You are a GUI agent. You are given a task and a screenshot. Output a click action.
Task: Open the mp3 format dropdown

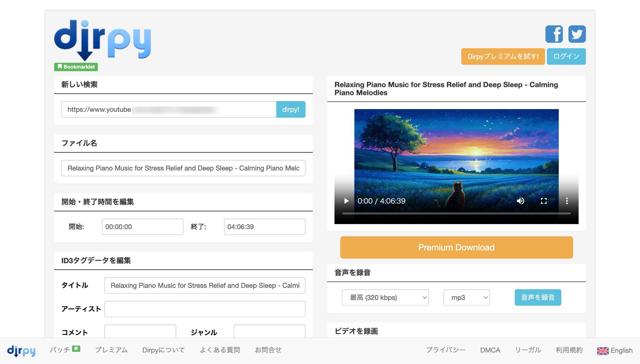tap(467, 298)
